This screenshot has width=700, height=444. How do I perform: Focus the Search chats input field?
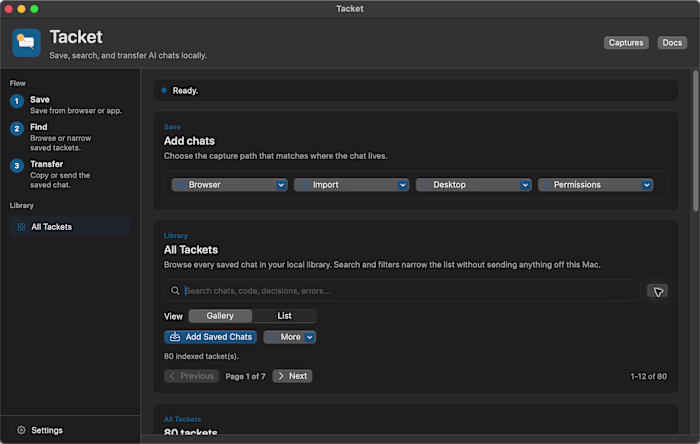402,291
